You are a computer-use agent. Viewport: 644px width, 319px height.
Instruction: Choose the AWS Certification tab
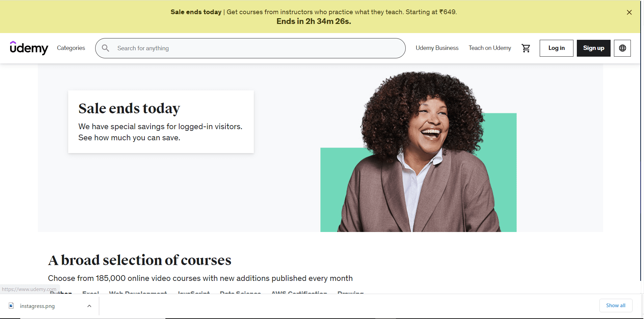click(x=299, y=292)
